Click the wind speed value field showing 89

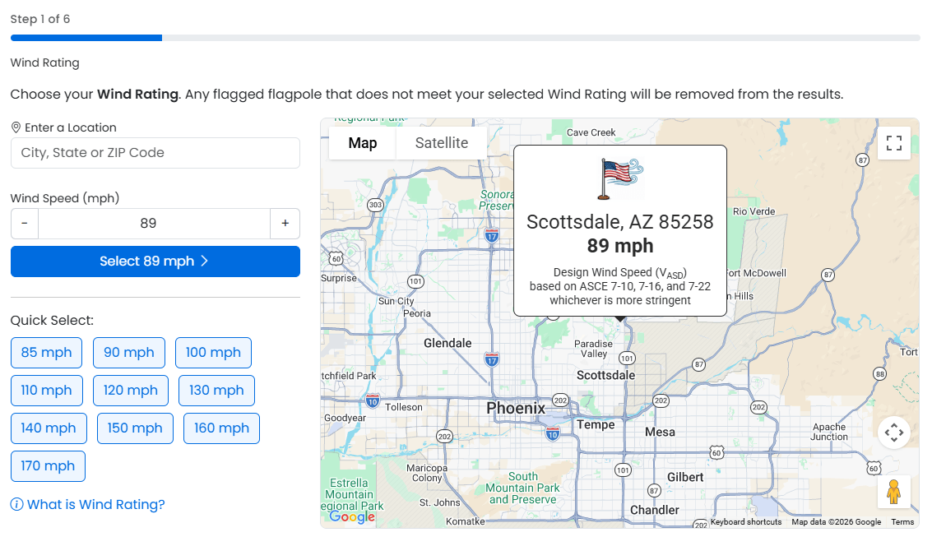pyautogui.click(x=155, y=224)
